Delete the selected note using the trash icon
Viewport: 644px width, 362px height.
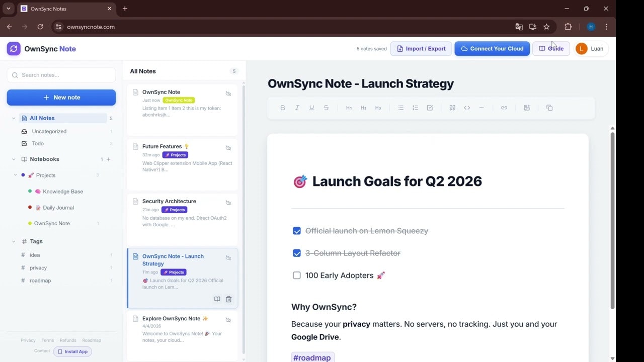coord(229,299)
